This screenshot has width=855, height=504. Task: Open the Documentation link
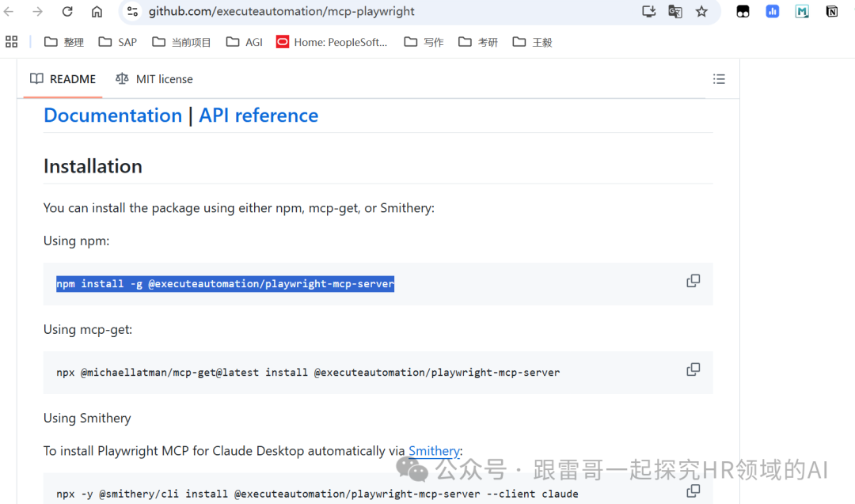tap(113, 116)
